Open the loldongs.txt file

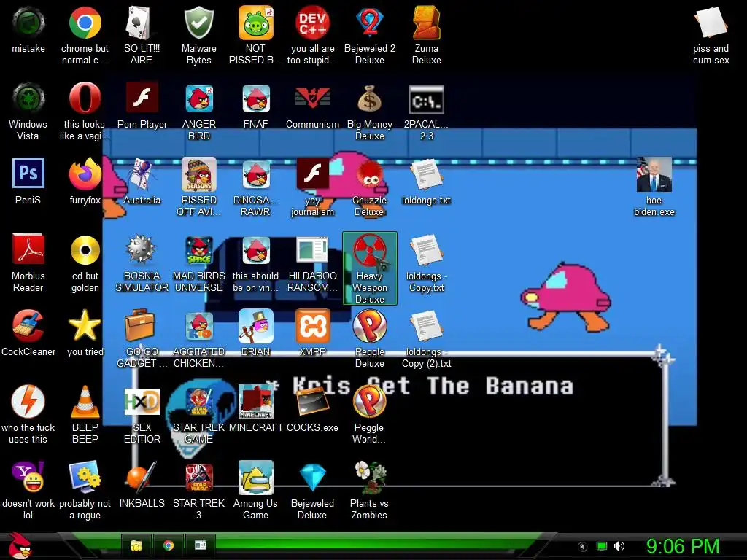(x=426, y=175)
